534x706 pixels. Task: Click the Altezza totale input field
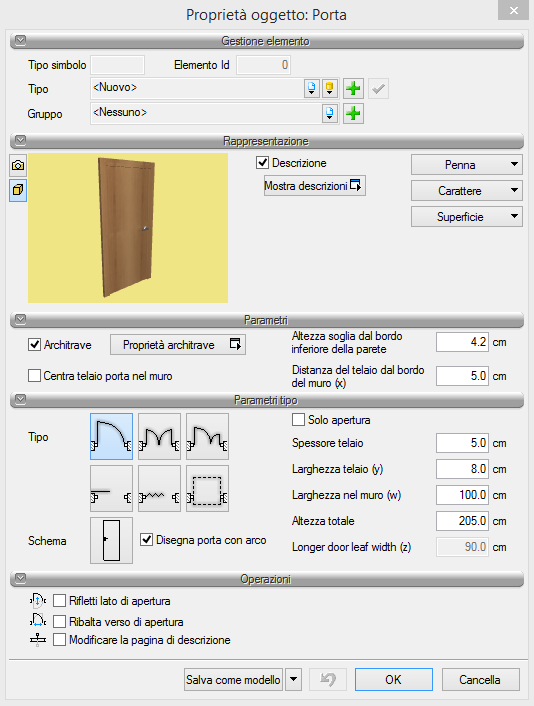tap(462, 521)
